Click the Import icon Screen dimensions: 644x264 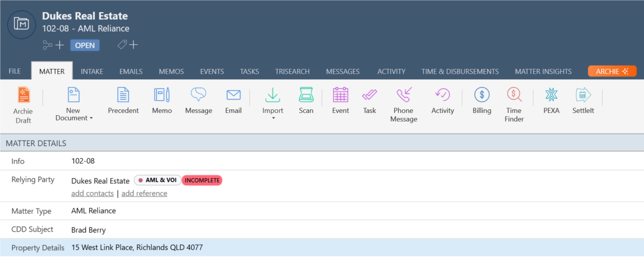point(273,96)
